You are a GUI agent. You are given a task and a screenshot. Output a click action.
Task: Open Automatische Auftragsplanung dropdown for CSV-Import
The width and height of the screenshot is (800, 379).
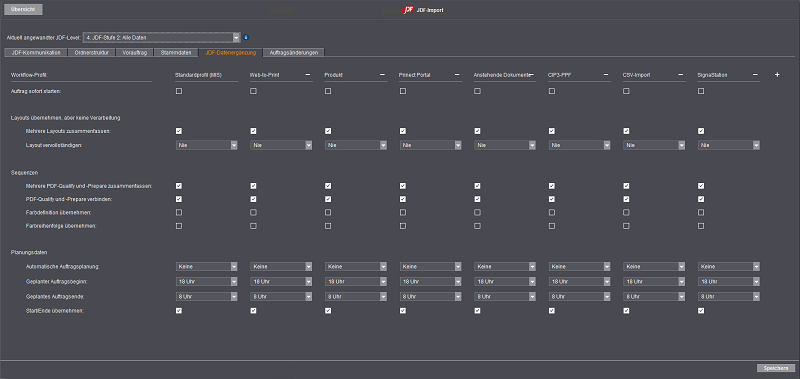pos(654,267)
